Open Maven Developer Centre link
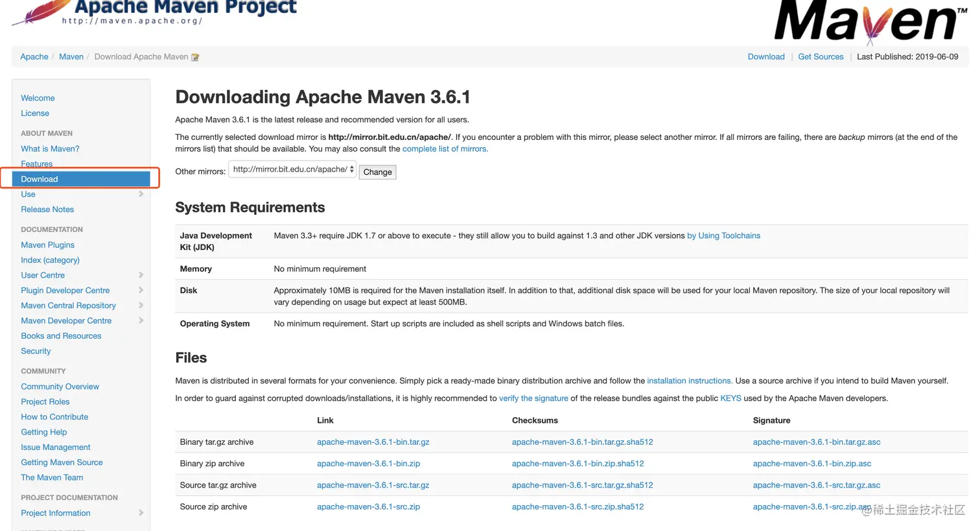The width and height of the screenshot is (980, 531). coord(66,321)
